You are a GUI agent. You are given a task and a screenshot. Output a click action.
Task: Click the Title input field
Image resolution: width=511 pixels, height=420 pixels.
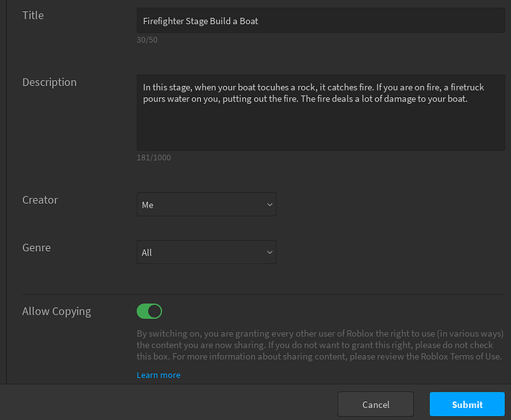tap(320, 21)
